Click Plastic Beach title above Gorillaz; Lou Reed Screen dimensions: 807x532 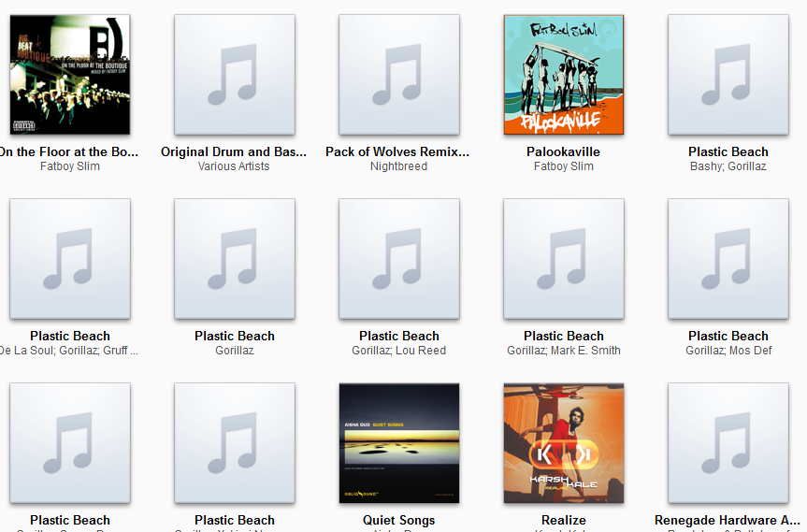tap(399, 336)
